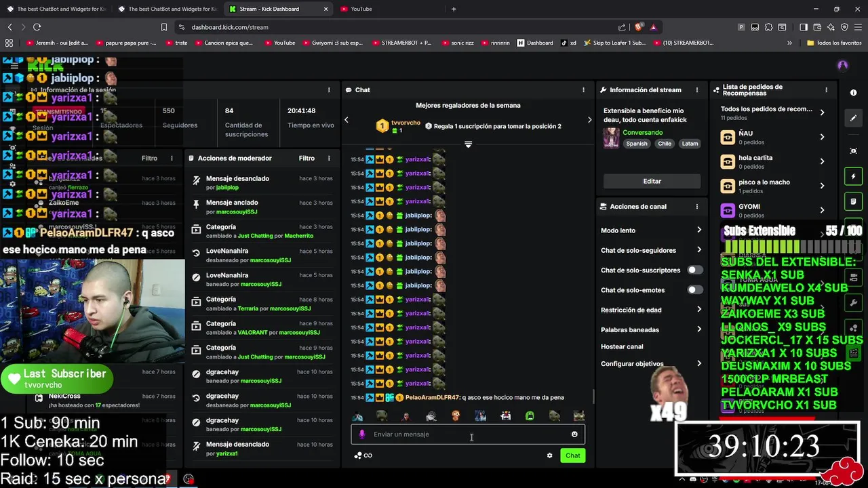Click the browser address bar URL
This screenshot has width=868, height=488.
pyautogui.click(x=230, y=27)
